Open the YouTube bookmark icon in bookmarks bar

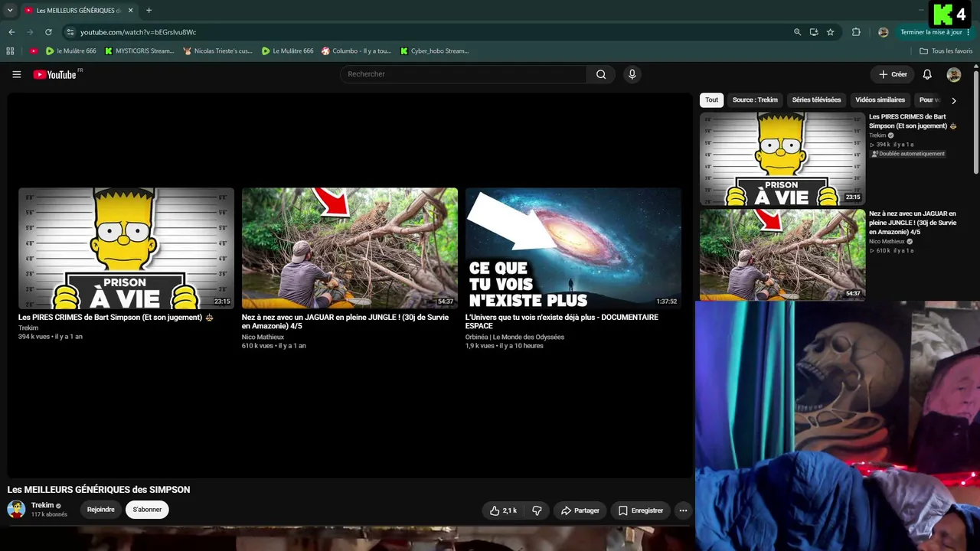tap(34, 51)
